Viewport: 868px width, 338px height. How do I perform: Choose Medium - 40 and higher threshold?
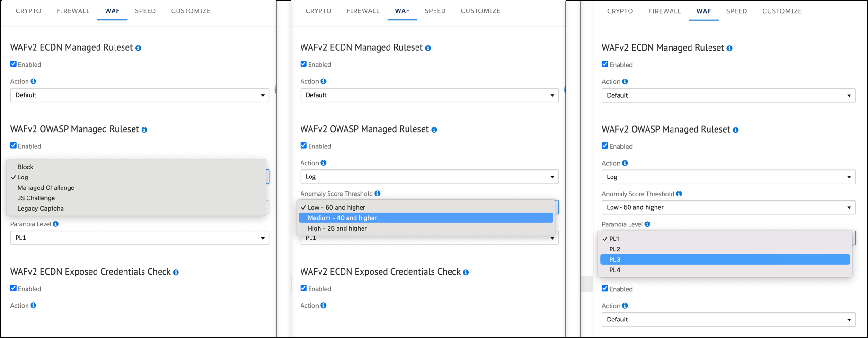(426, 218)
